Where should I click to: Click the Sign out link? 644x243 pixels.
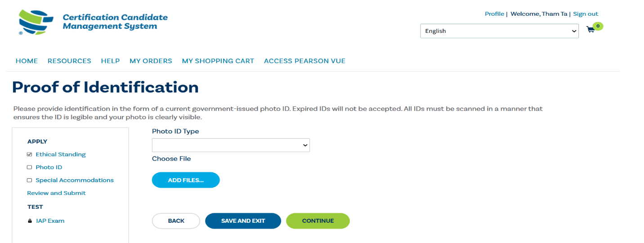tap(586, 14)
